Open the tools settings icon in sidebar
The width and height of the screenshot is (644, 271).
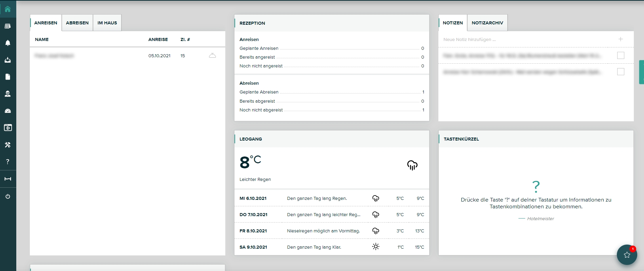7,145
